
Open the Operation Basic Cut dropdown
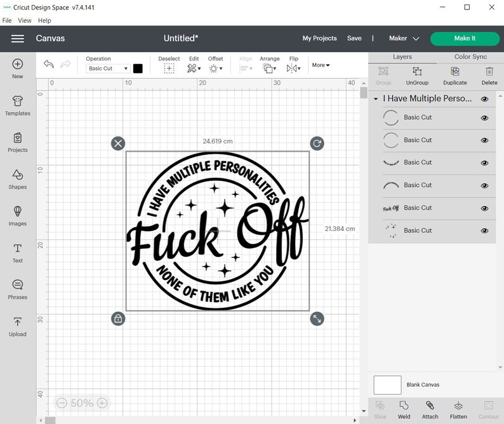tap(108, 69)
